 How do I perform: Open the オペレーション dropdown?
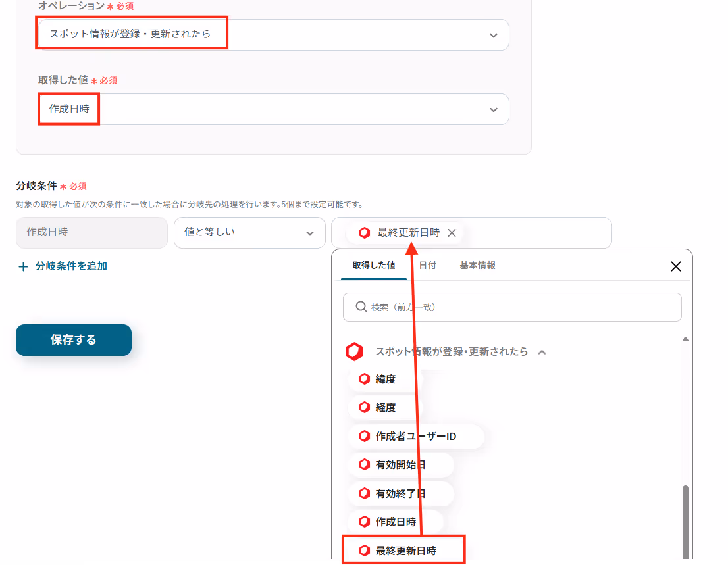point(273,35)
